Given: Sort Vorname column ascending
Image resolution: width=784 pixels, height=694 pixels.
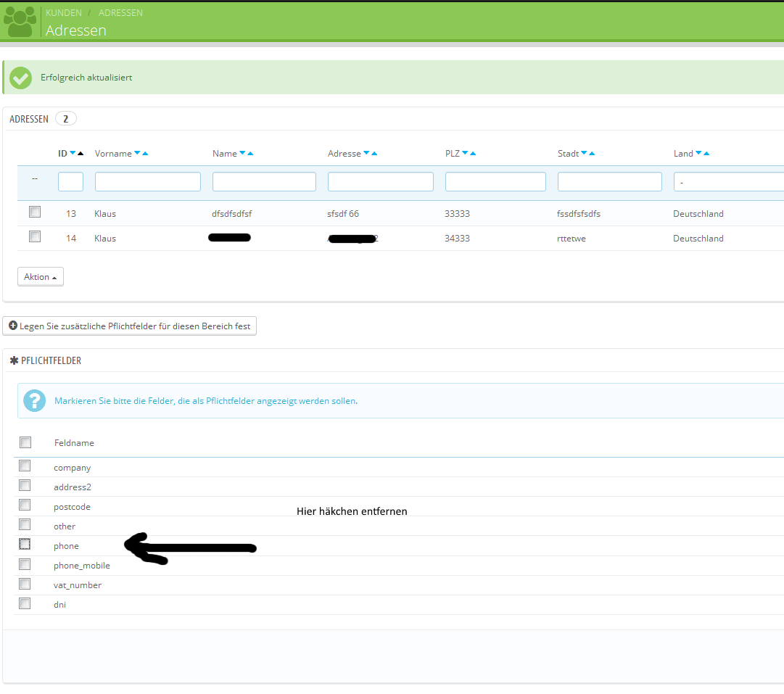Looking at the screenshot, I should 145,154.
